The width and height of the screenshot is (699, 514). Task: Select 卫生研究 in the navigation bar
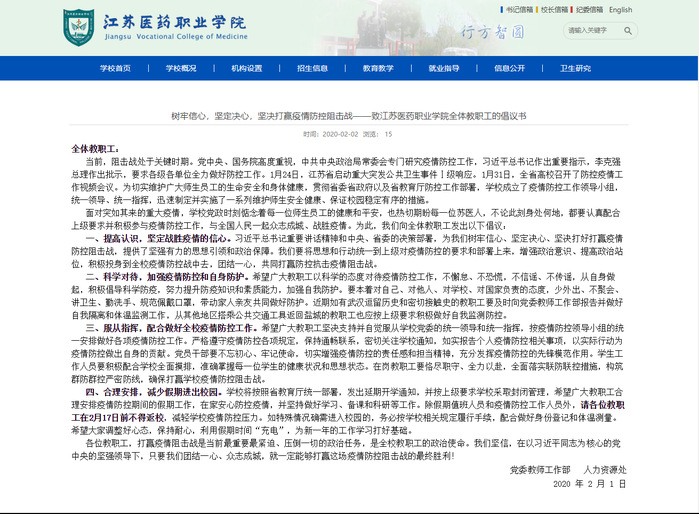575,68
